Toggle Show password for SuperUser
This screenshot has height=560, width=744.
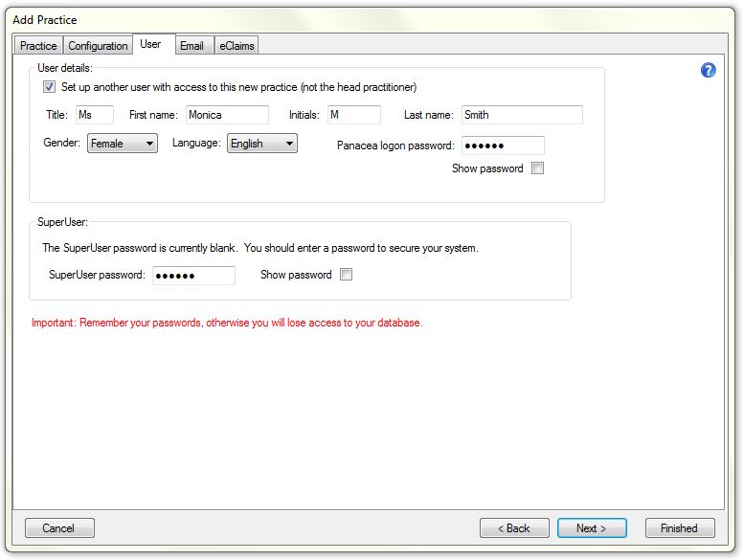pyautogui.click(x=347, y=275)
